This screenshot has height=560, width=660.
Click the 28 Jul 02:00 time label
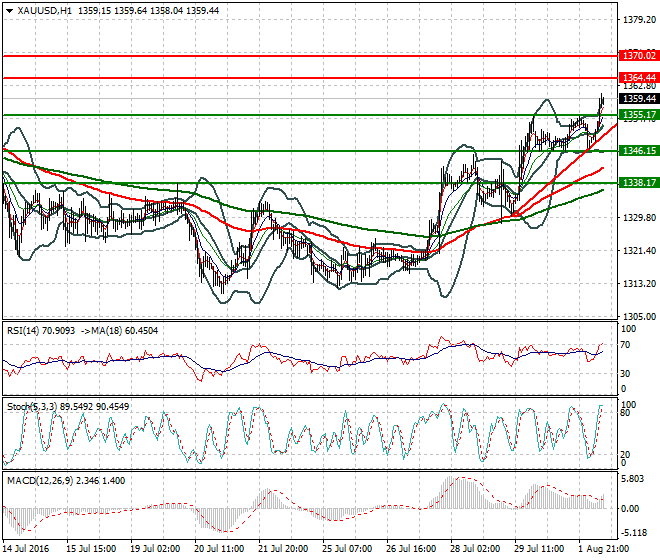coord(475,549)
